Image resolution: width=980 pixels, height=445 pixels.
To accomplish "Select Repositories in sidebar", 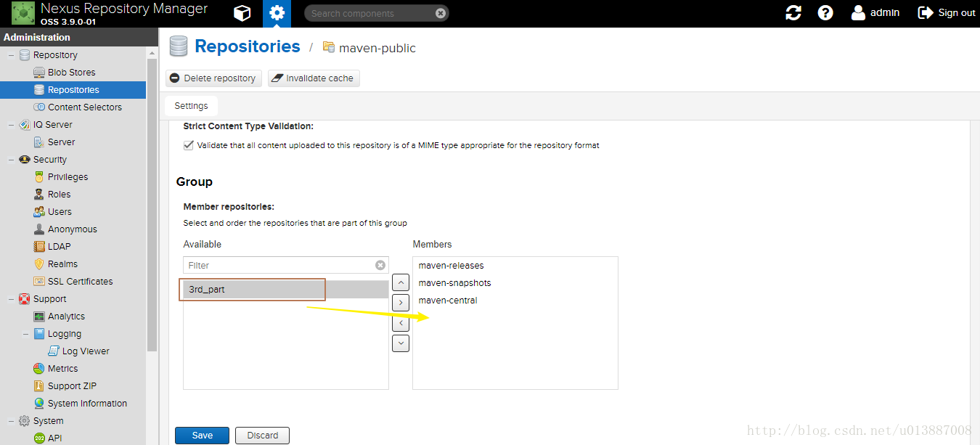I will pos(73,89).
